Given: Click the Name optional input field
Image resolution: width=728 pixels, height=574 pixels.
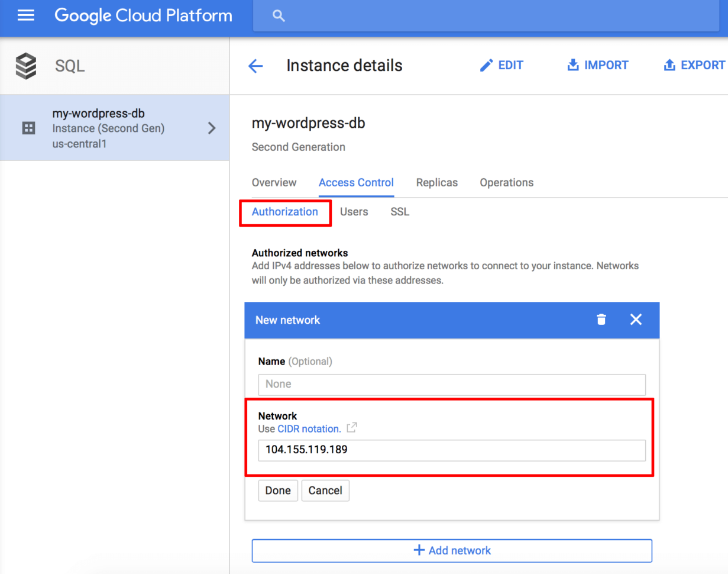Looking at the screenshot, I should click(x=452, y=384).
